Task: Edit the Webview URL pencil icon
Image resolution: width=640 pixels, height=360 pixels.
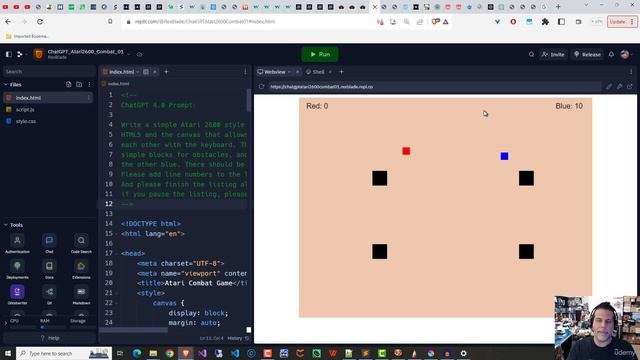Action: [x=609, y=87]
